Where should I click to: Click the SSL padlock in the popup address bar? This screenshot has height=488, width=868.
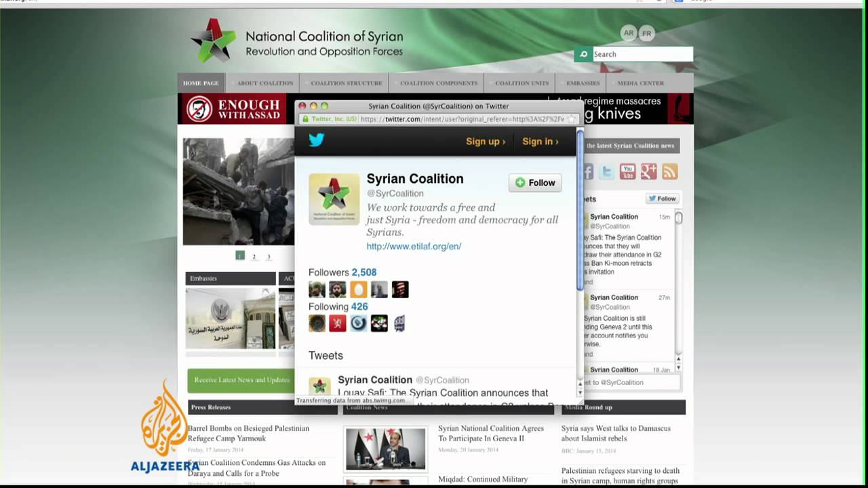tap(305, 119)
